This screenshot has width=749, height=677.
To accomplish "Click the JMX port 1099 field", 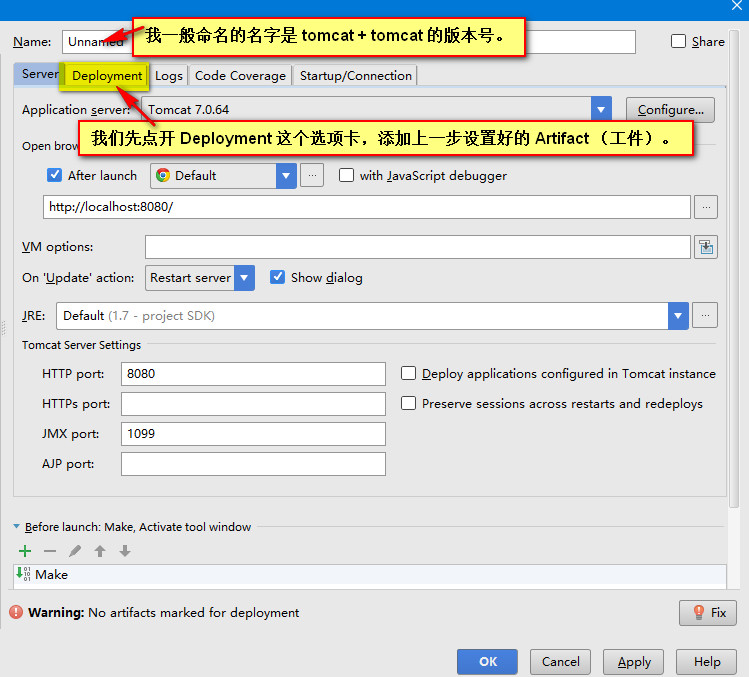I will (x=253, y=434).
